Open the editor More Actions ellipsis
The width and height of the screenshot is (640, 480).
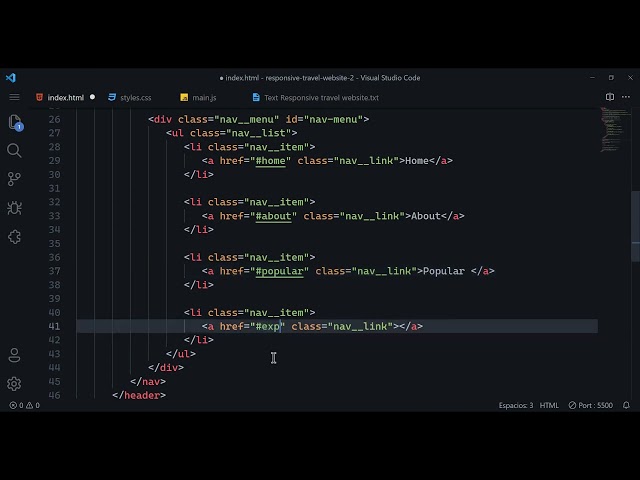(626, 97)
